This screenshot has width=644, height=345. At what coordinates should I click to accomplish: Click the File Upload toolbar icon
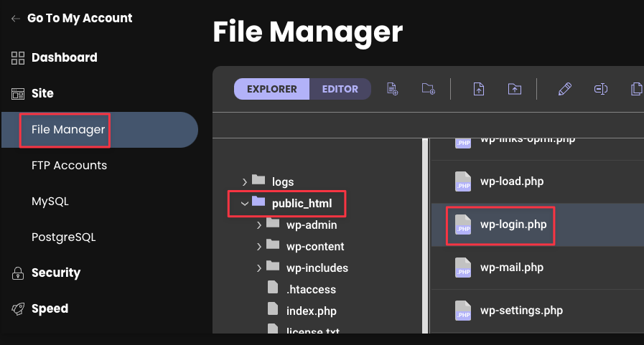pos(479,89)
